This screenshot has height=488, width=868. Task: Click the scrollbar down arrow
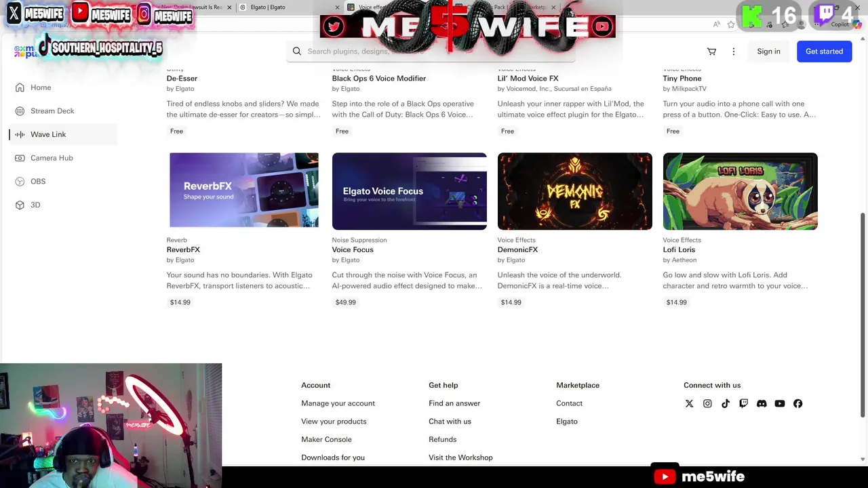[863, 459]
